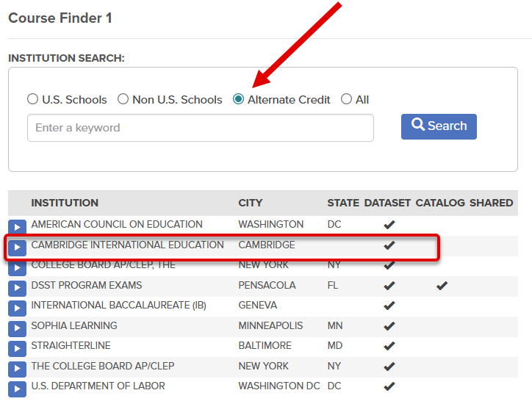Image resolution: width=532 pixels, height=404 pixels.
Task: Expand the U.S. Department of Labor row
Action: (18, 389)
